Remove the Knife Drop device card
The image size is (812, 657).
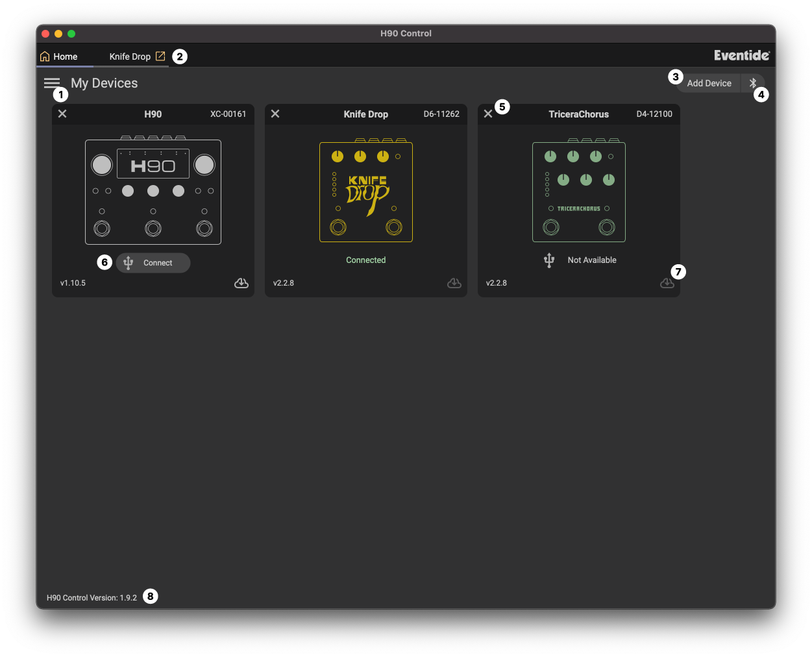coord(275,114)
